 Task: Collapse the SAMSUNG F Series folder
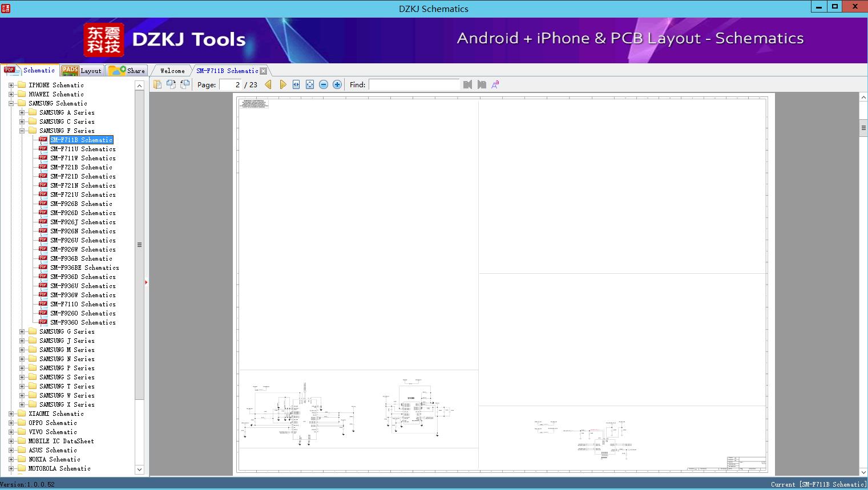pos(22,131)
